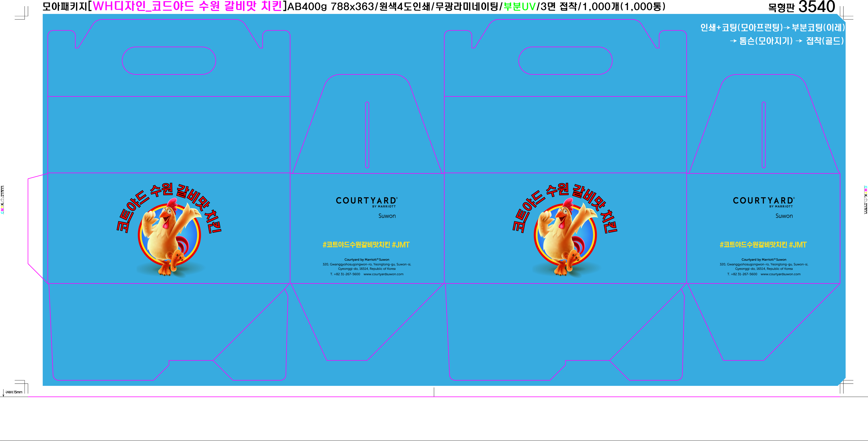Select the right Courtyard by Marriott logo
Screen dimensions: 868x441
pyautogui.click(x=764, y=201)
